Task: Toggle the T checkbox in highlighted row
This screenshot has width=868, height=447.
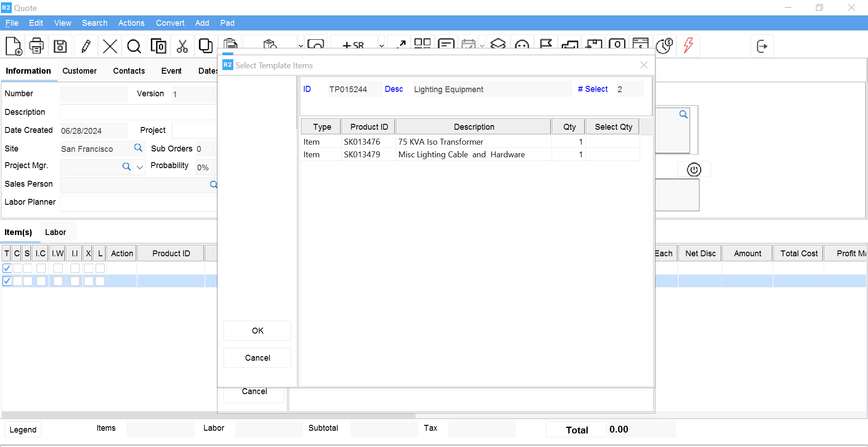Action: click(x=7, y=281)
